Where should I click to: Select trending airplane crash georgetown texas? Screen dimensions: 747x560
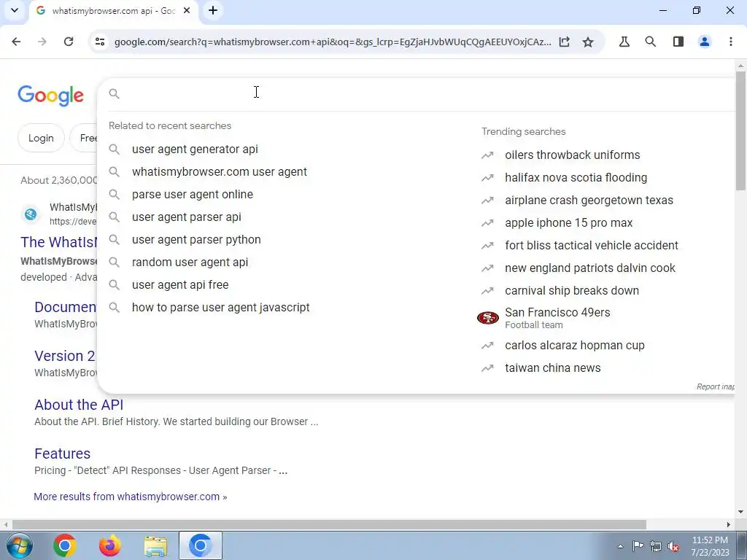(589, 200)
